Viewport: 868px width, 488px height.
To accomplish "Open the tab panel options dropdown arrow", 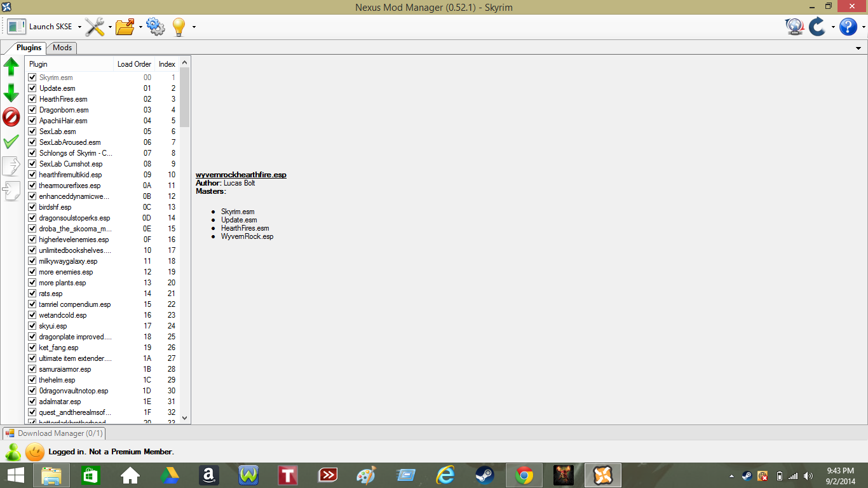I will pos(859,48).
